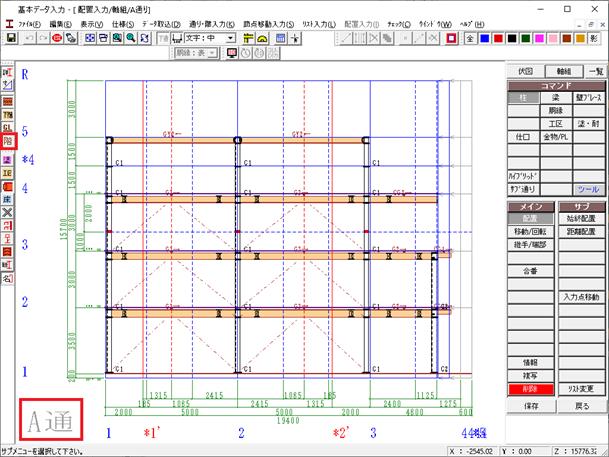Select the 壁ブレース command
The width and height of the screenshot is (609, 457).
pos(589,97)
